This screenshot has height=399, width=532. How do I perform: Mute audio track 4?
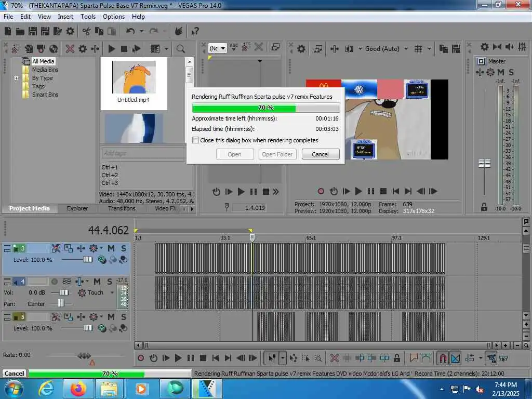click(97, 282)
